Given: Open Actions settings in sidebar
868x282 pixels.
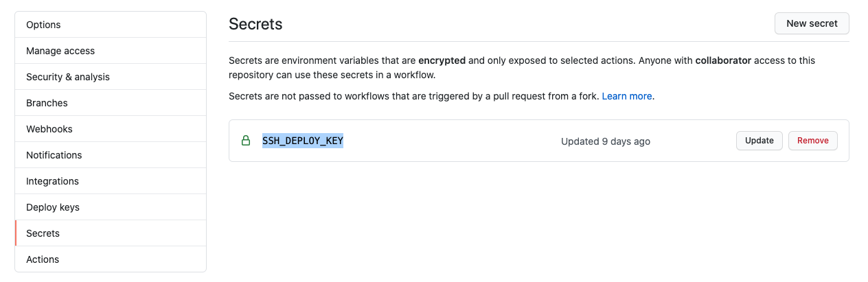Looking at the screenshot, I should pos(43,259).
